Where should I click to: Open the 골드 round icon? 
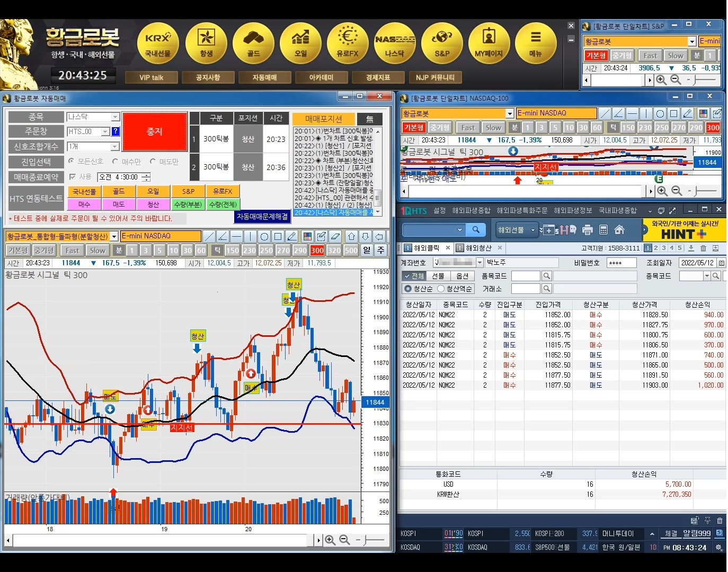253,44
